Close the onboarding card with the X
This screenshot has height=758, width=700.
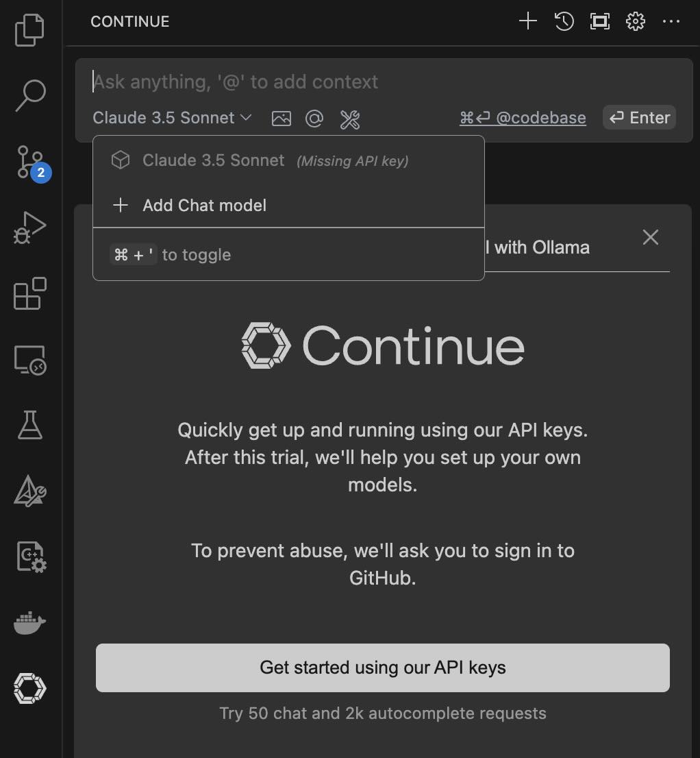pos(651,237)
